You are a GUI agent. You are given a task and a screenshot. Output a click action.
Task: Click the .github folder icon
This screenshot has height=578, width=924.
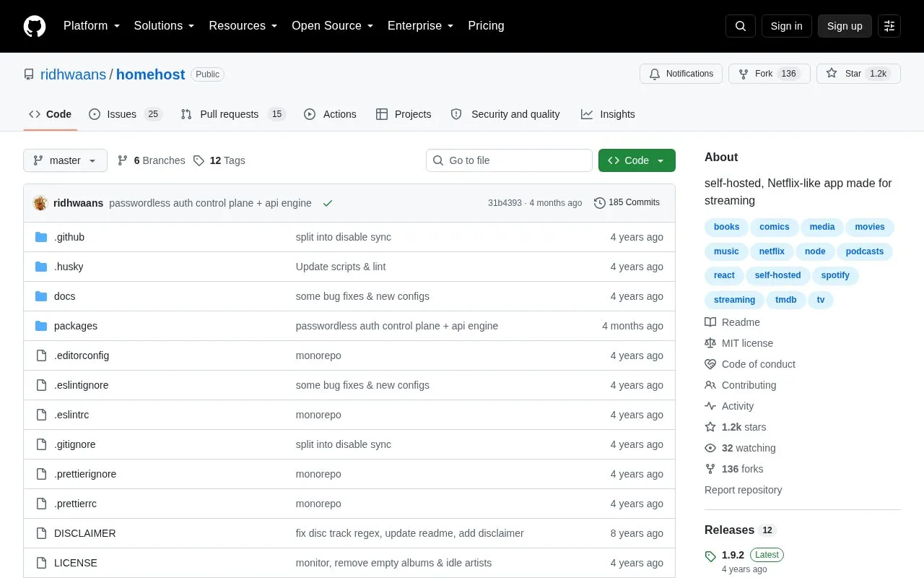41,237
